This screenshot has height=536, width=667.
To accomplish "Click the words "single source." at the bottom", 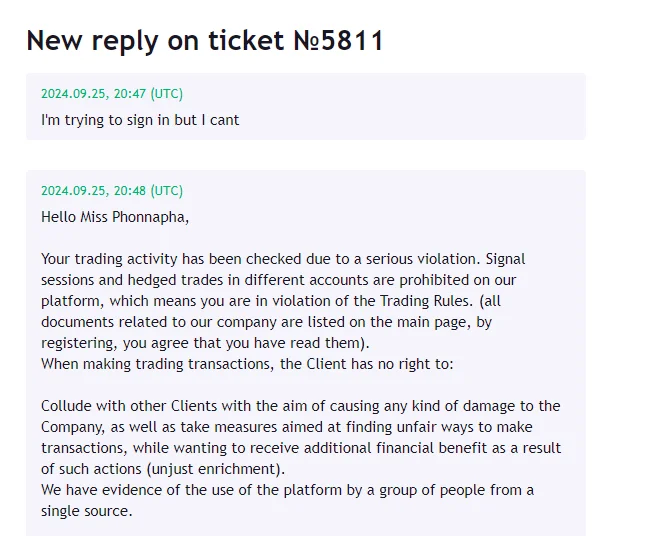I will [x=86, y=511].
